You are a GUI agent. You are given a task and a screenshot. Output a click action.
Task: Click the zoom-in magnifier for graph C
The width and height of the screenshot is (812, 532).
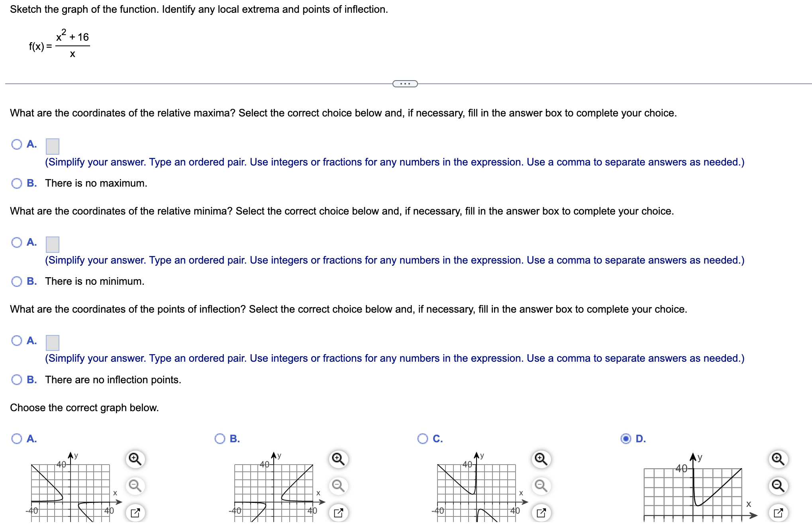(541, 459)
